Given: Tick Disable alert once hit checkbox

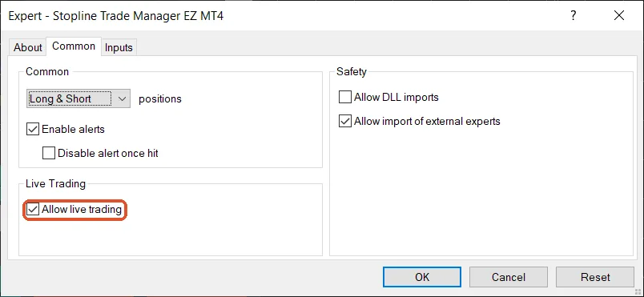Looking at the screenshot, I should coord(49,154).
